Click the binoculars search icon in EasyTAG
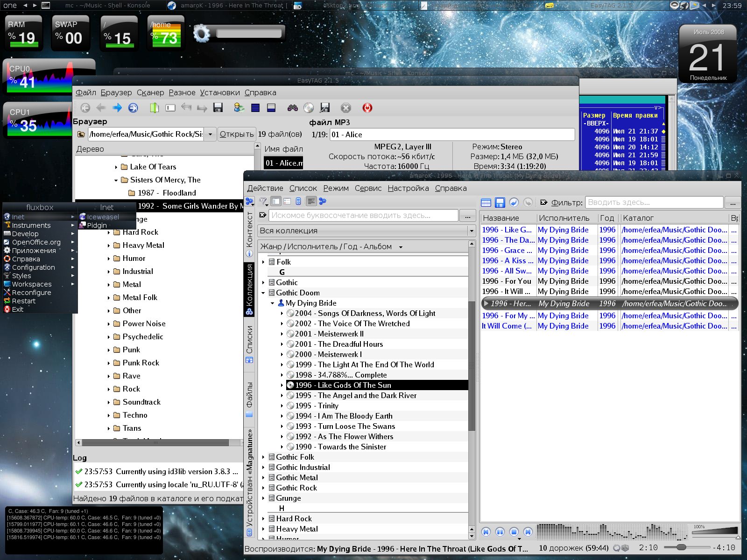 (x=293, y=108)
